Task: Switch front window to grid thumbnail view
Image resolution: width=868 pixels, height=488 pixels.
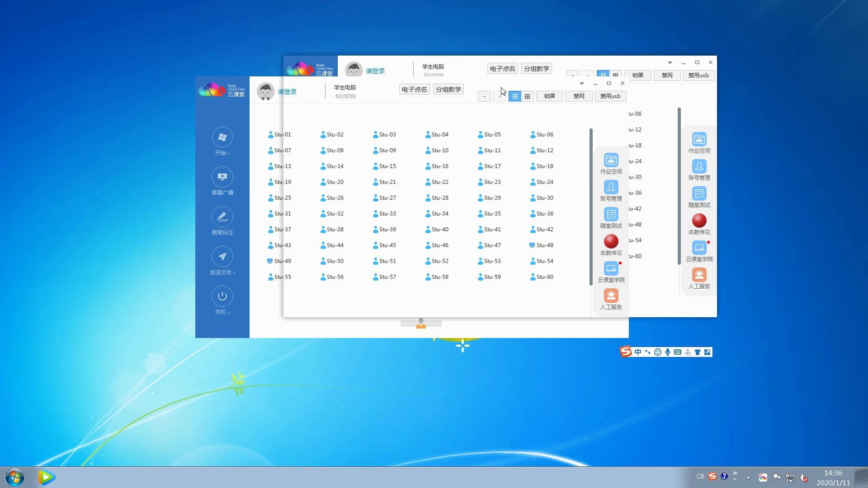Action: tap(527, 96)
